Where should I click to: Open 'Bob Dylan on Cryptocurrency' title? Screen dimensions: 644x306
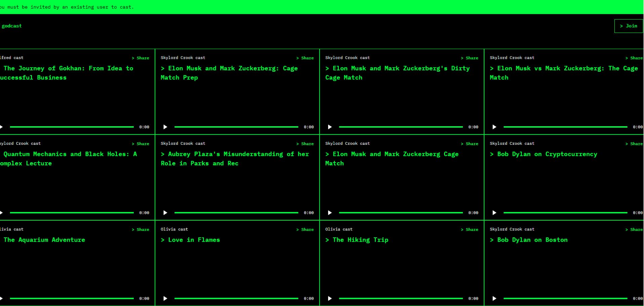(544, 154)
